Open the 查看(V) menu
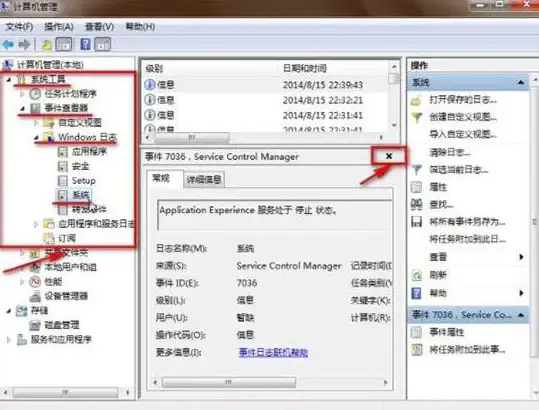 click(x=99, y=26)
